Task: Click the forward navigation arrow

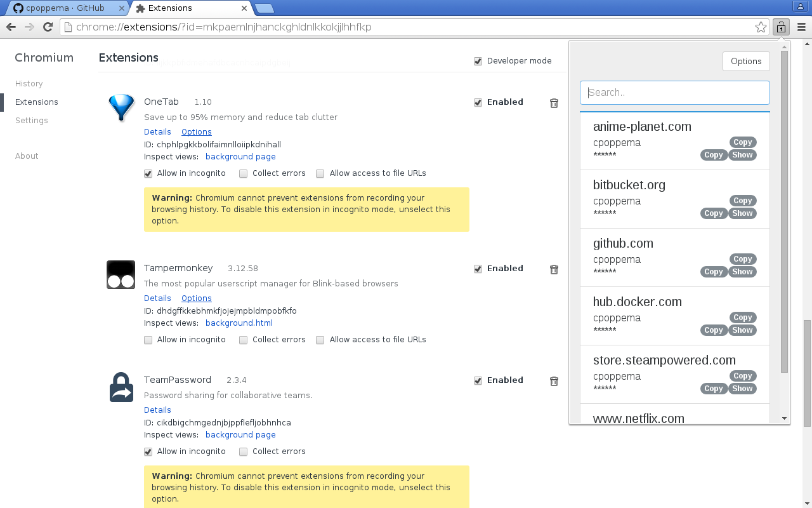Action: click(29, 27)
